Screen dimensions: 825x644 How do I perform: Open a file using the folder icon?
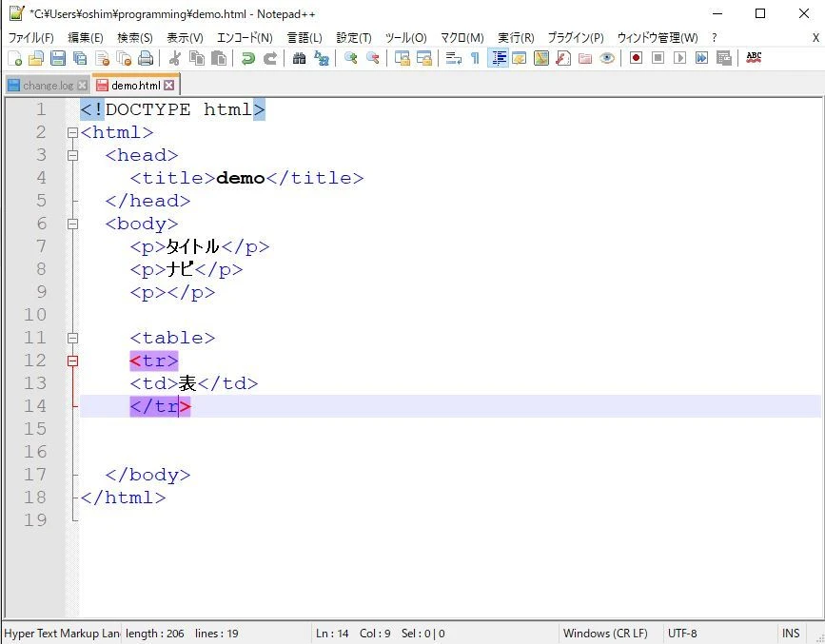pyautogui.click(x=36, y=58)
